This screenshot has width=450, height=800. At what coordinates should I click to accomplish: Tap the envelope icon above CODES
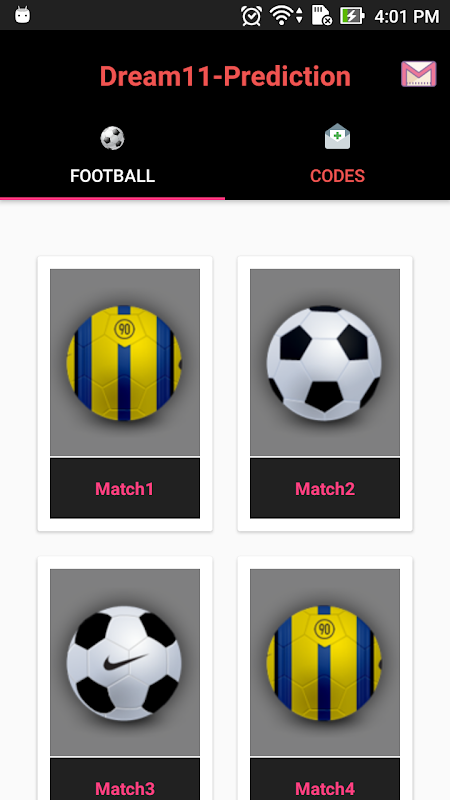pos(337,136)
